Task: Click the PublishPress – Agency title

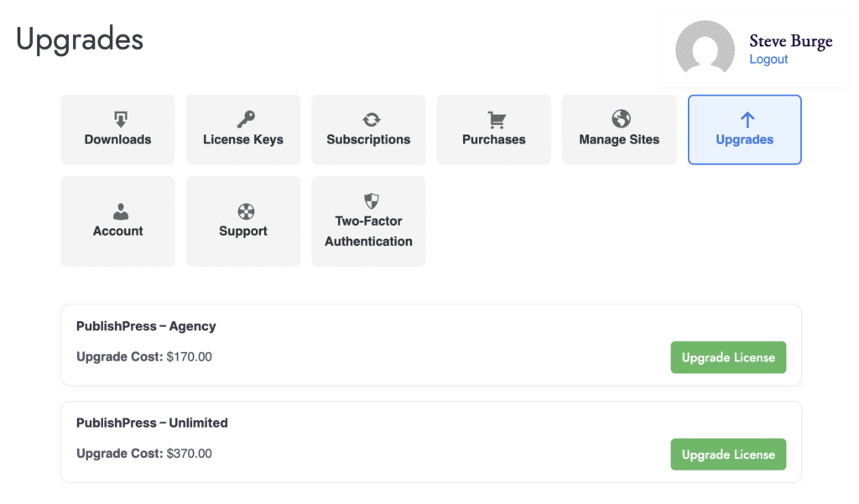Action: click(x=146, y=326)
